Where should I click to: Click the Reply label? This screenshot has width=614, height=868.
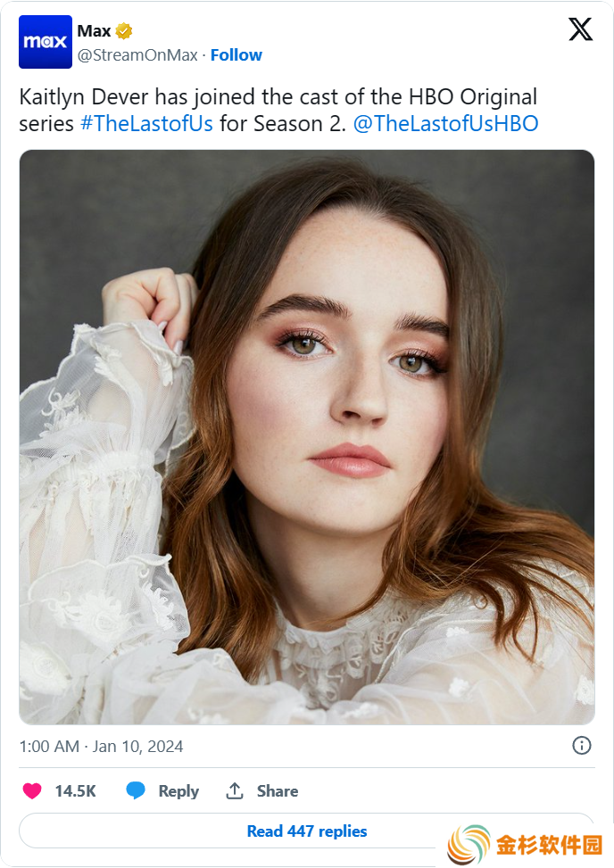178,791
